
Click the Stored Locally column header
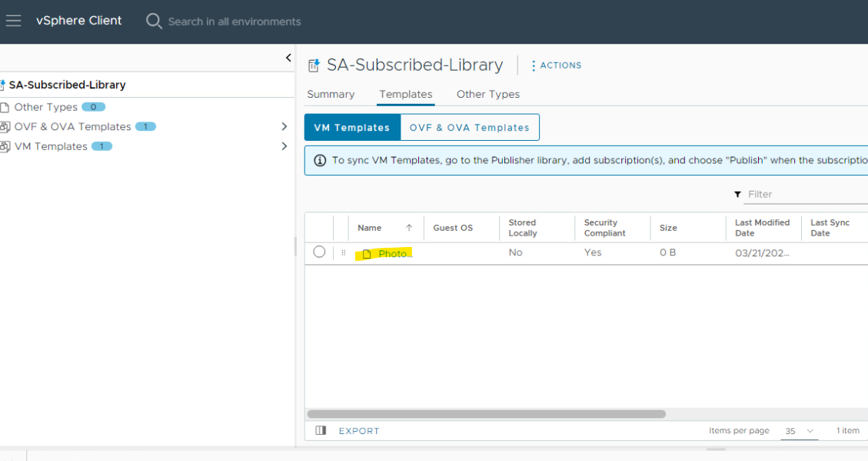pos(523,228)
